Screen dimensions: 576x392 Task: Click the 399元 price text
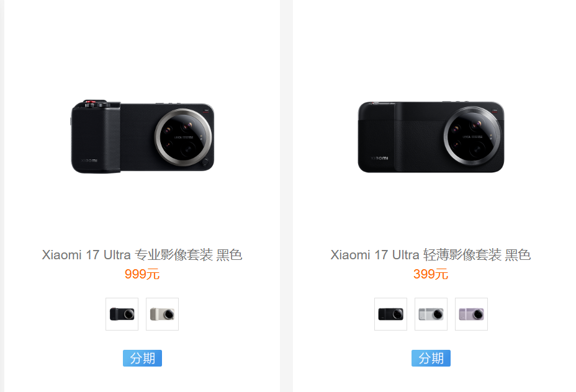(x=431, y=274)
